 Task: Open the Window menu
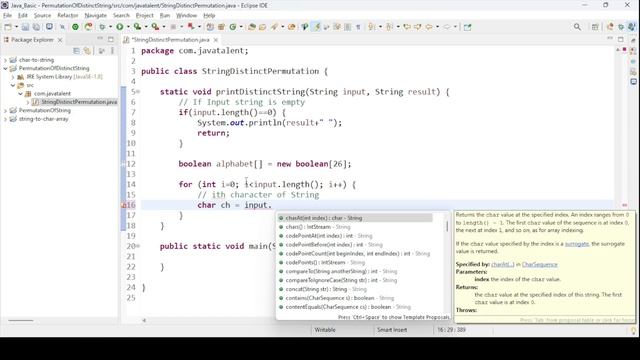pyautogui.click(x=187, y=16)
